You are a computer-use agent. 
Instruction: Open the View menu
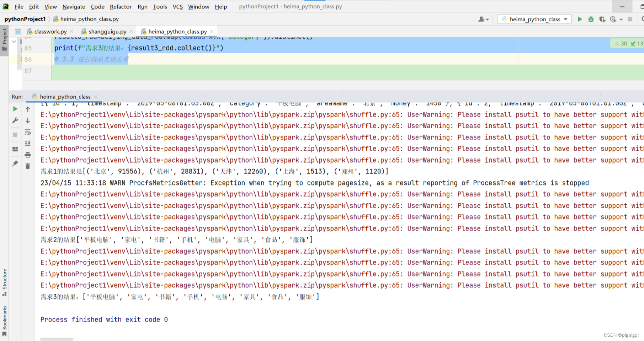point(50,6)
